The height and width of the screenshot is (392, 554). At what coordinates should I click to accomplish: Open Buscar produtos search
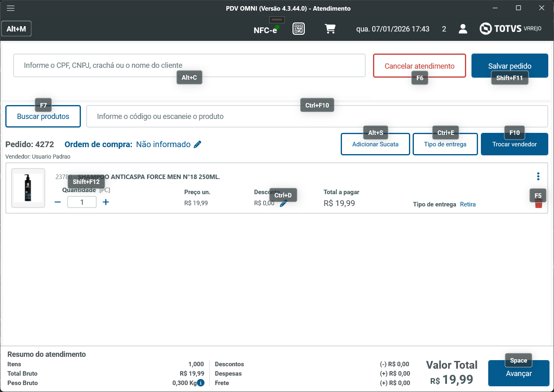[x=43, y=116]
